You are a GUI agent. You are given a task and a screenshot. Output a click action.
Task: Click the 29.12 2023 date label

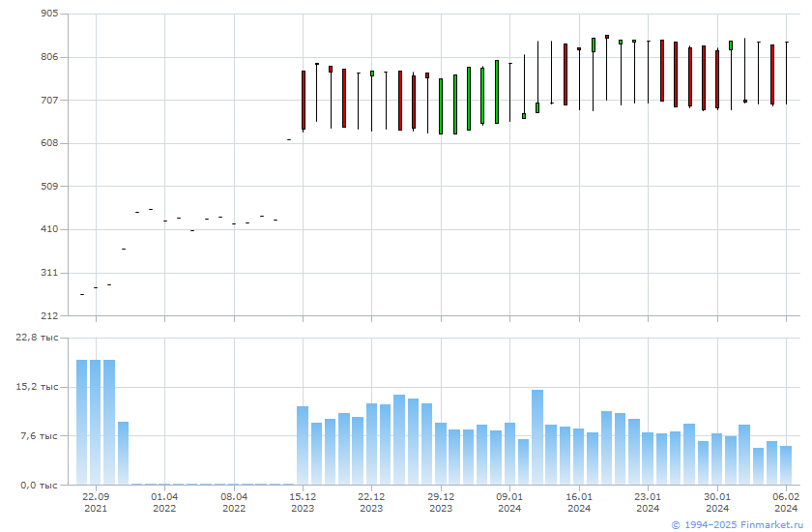441,502
